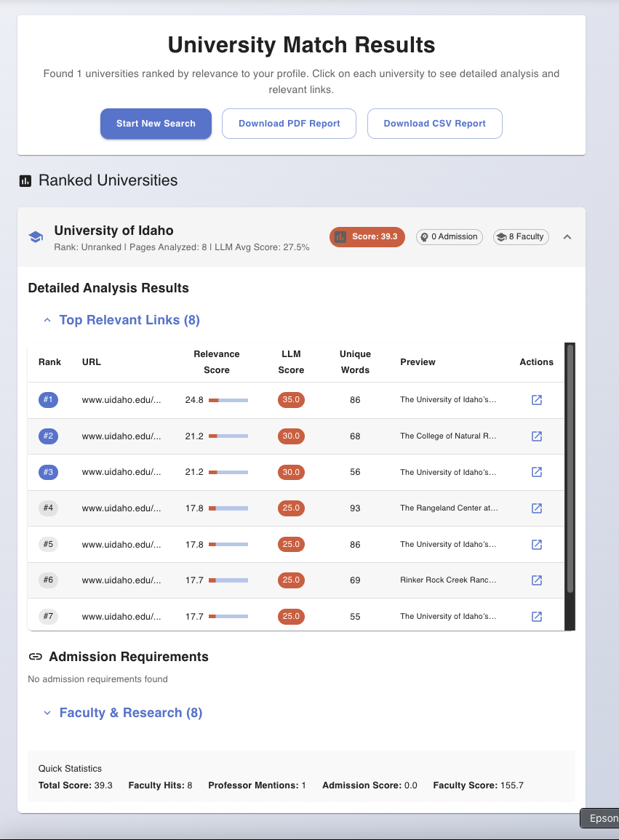The image size is (619, 840).
Task: Click unique words value 93
Action: point(355,508)
